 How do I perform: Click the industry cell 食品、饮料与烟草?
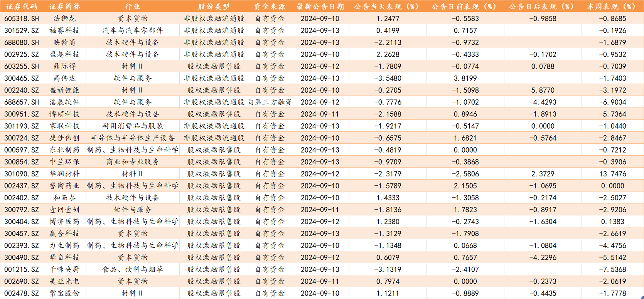click(x=133, y=269)
